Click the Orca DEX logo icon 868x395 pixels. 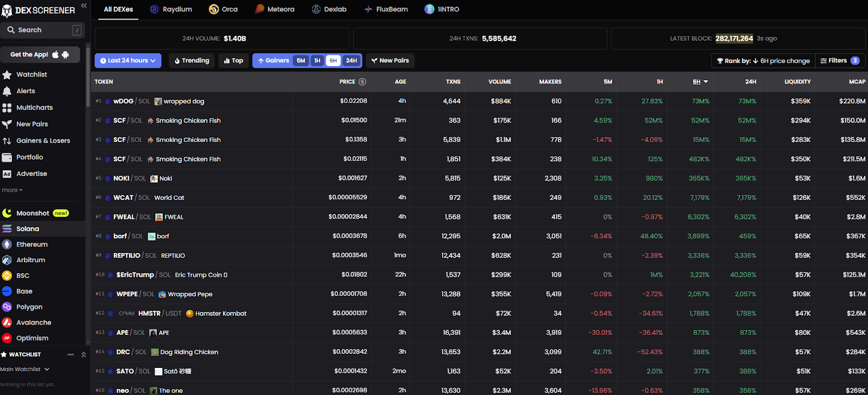tap(214, 9)
